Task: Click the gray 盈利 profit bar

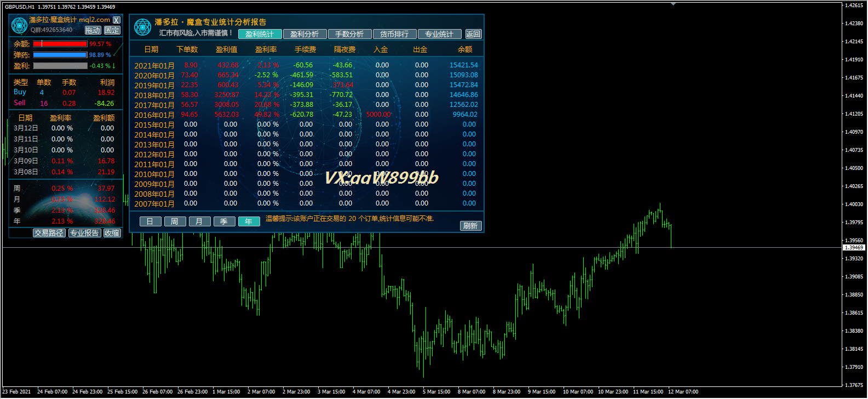Action: pyautogui.click(x=60, y=66)
